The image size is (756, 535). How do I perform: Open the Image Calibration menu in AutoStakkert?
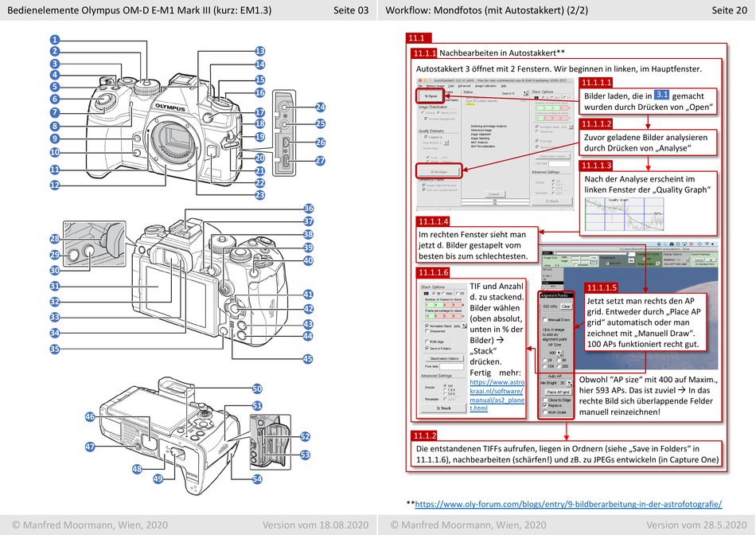[485, 86]
